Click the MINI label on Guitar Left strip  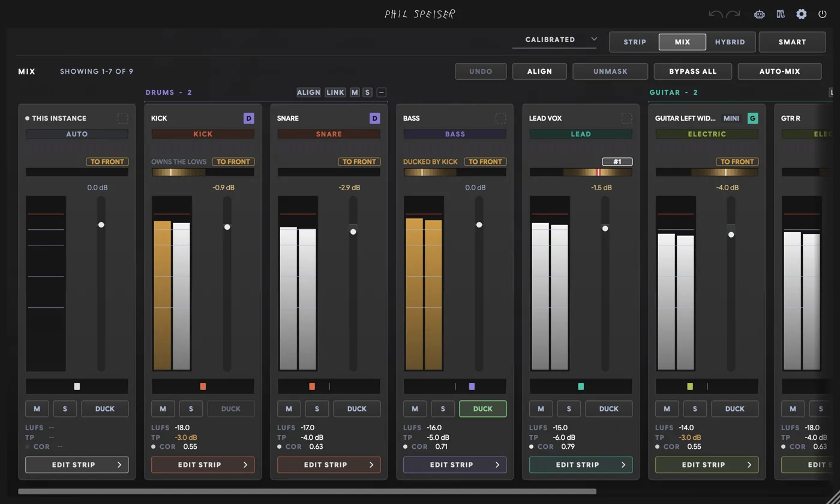coord(731,118)
